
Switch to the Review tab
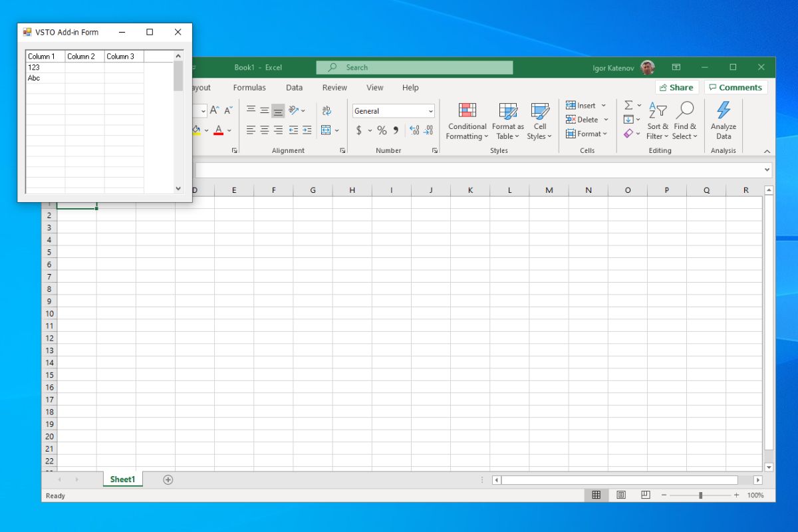(x=334, y=88)
